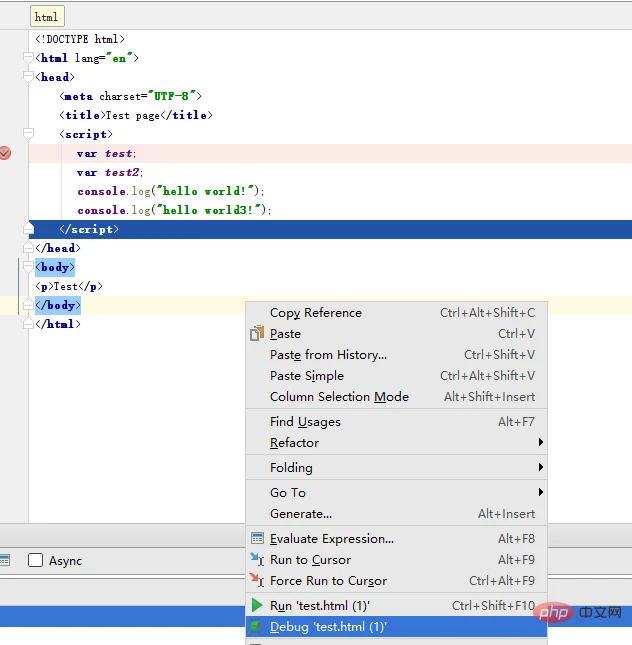
Task: Click the green Run arrow icon
Action: tap(257, 606)
